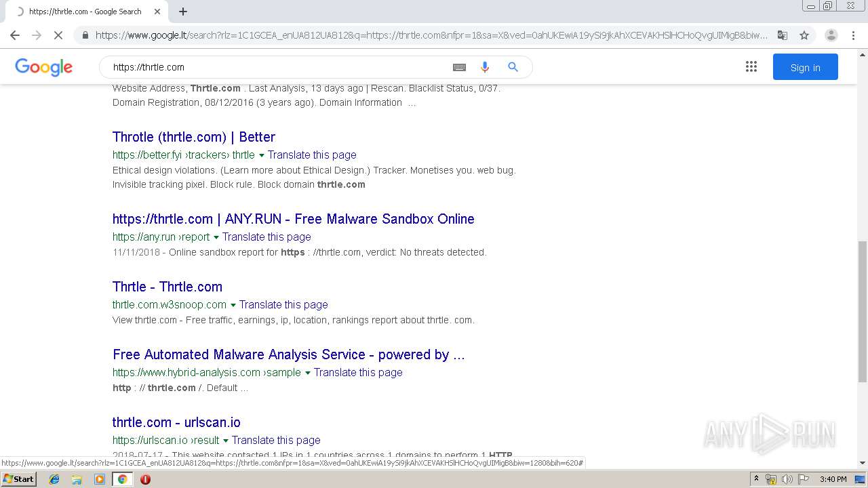Click the scrollbar down arrow
The image size is (868, 488).
coord(863,463)
